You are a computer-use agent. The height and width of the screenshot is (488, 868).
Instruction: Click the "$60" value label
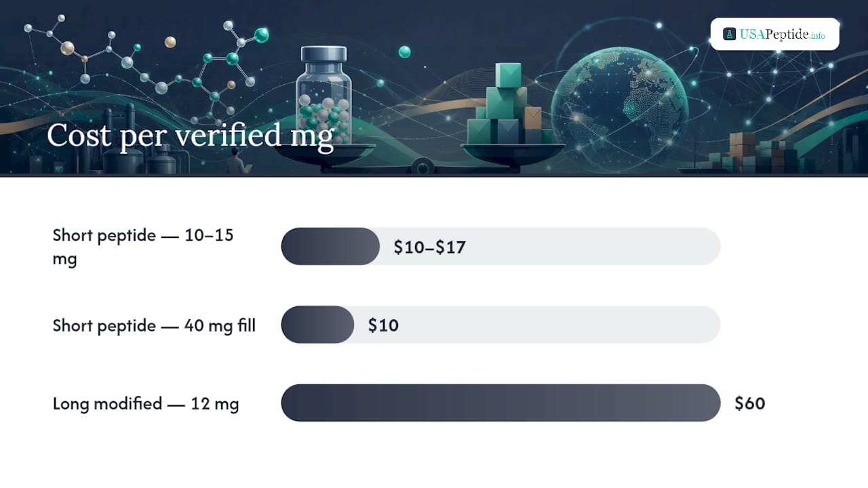[749, 403]
